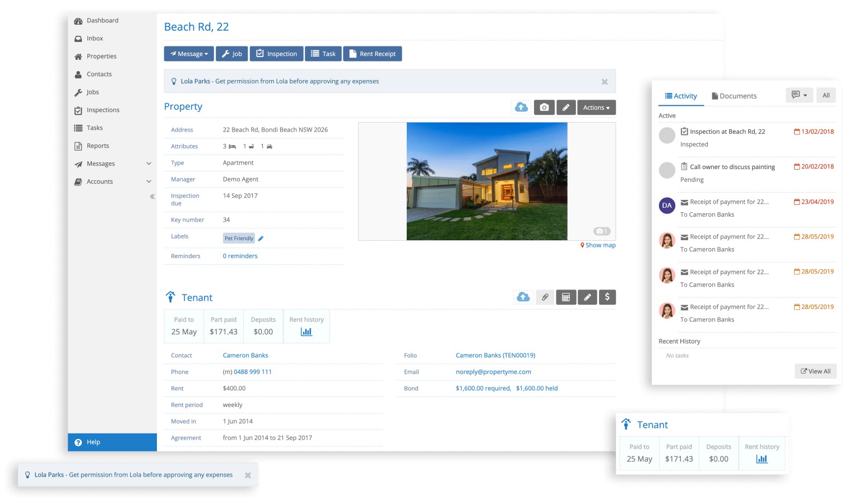Dismiss the Lola Parks permission note
The width and height of the screenshot is (854, 504).
604,81
